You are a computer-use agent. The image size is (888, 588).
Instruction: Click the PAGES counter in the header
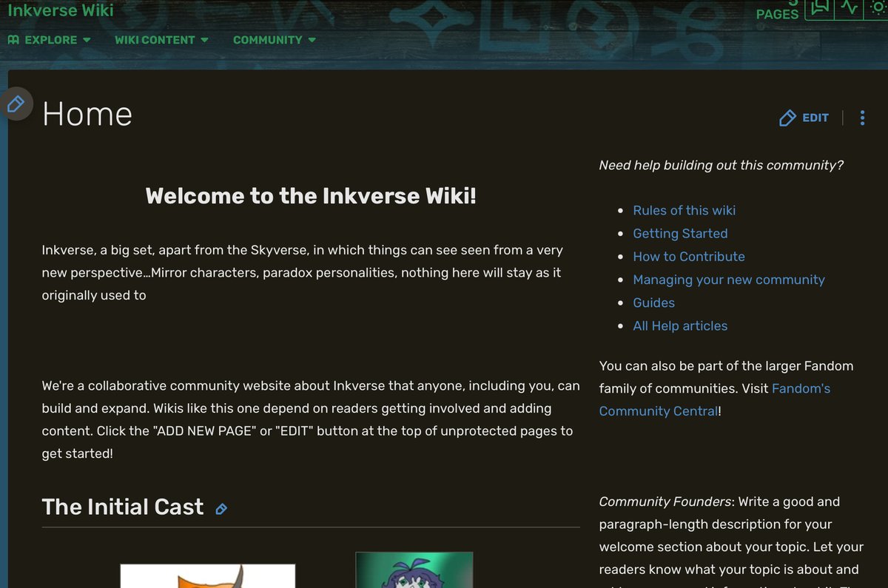[x=777, y=10]
